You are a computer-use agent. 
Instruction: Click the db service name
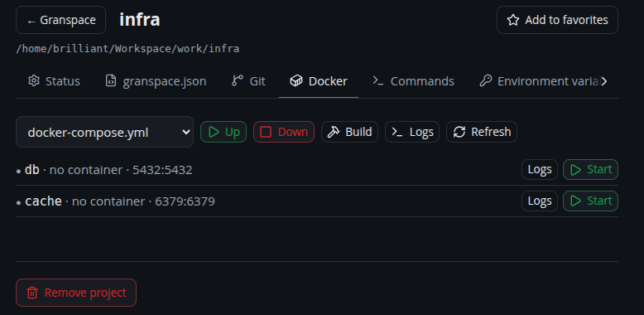[x=32, y=169]
